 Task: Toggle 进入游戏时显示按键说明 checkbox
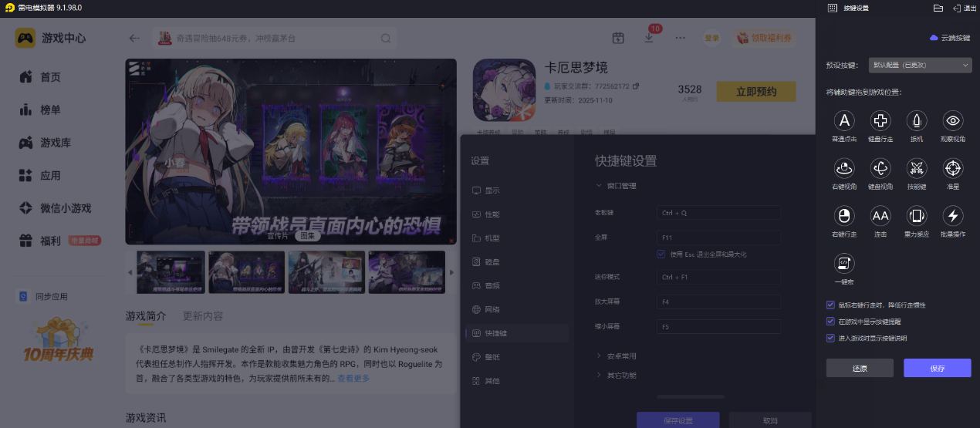click(x=830, y=338)
